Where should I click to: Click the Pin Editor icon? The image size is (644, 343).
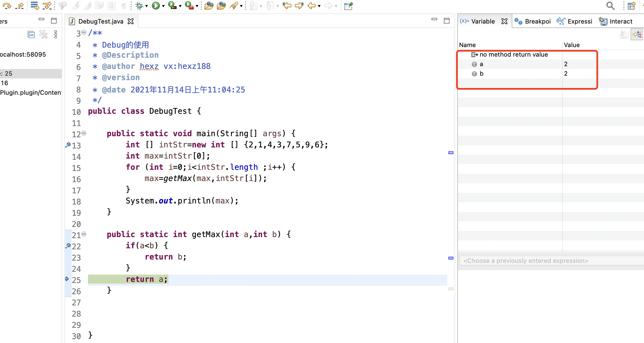(348, 6)
